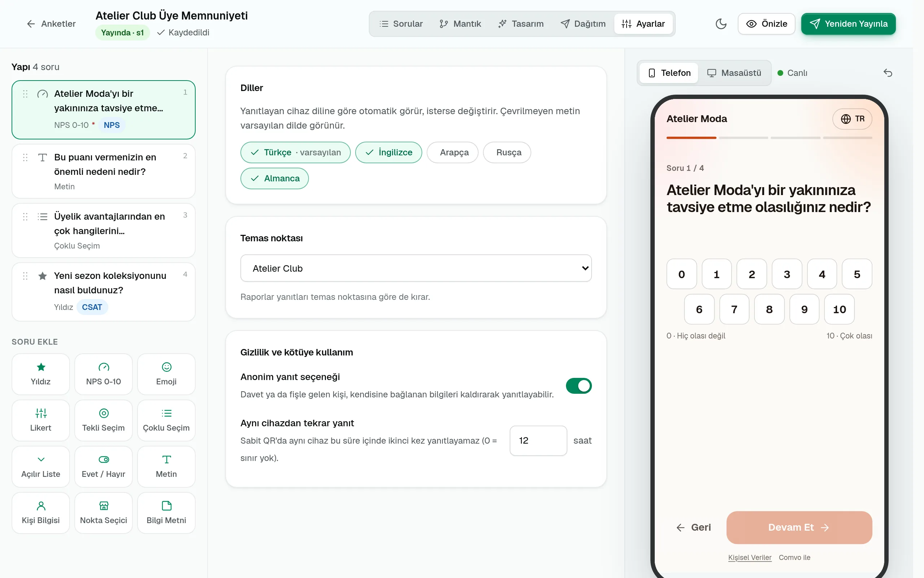Viewport: 924px width, 578px height.
Task: Select score 7 in the preview
Action: (x=734, y=309)
